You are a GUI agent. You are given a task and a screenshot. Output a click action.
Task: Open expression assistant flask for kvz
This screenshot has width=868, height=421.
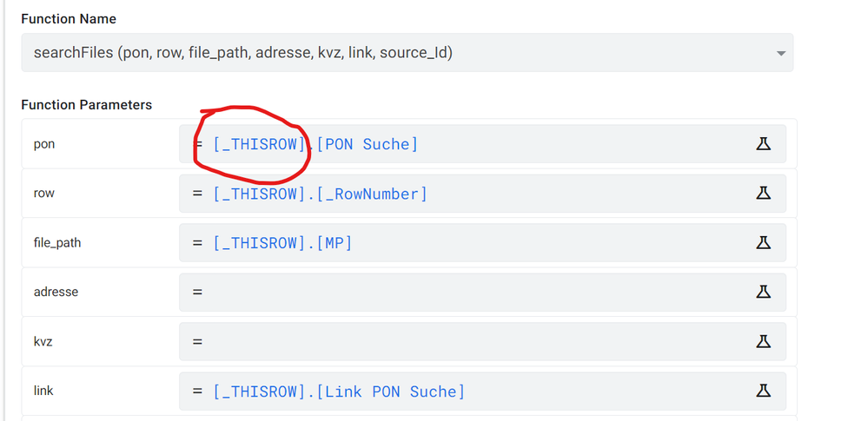pos(764,341)
